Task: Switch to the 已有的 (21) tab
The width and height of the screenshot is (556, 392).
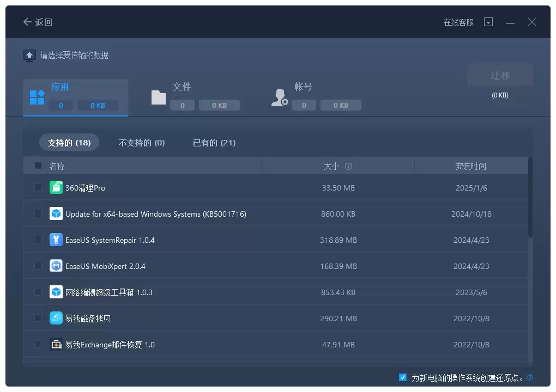Action: (x=213, y=143)
